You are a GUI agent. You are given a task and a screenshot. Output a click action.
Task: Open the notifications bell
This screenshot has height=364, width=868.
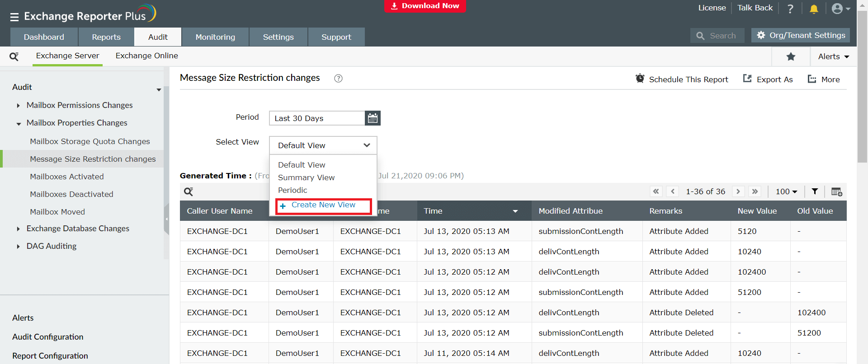click(x=814, y=9)
